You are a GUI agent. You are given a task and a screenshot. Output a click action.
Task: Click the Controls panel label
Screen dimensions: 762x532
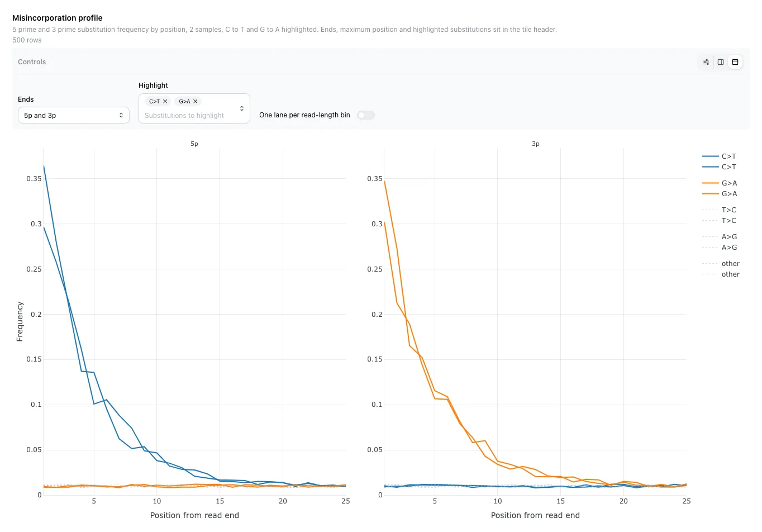tap(32, 62)
